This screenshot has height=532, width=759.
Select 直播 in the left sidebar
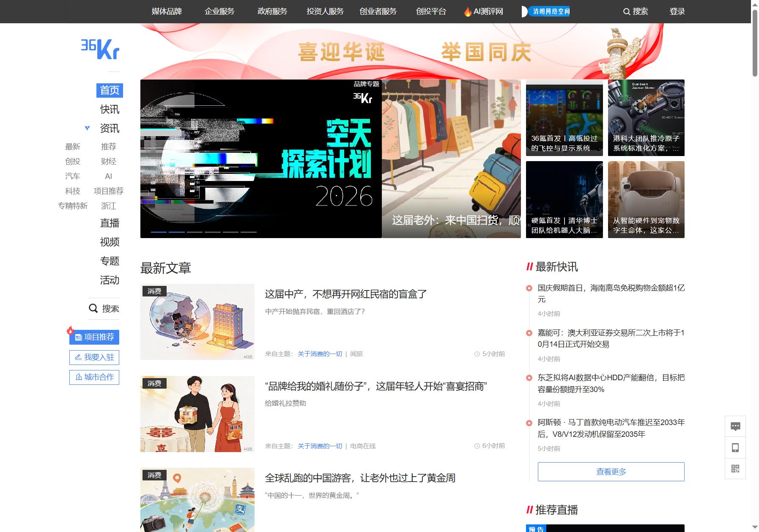110,223
